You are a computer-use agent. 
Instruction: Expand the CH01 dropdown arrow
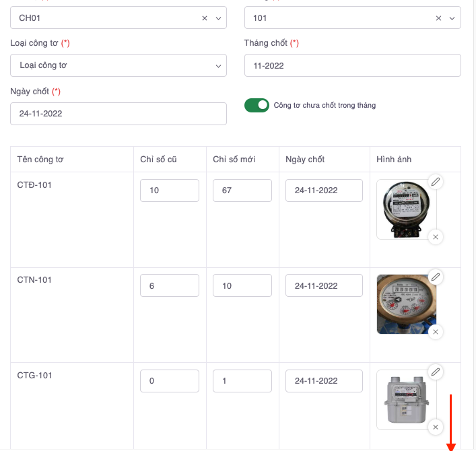[218, 18]
